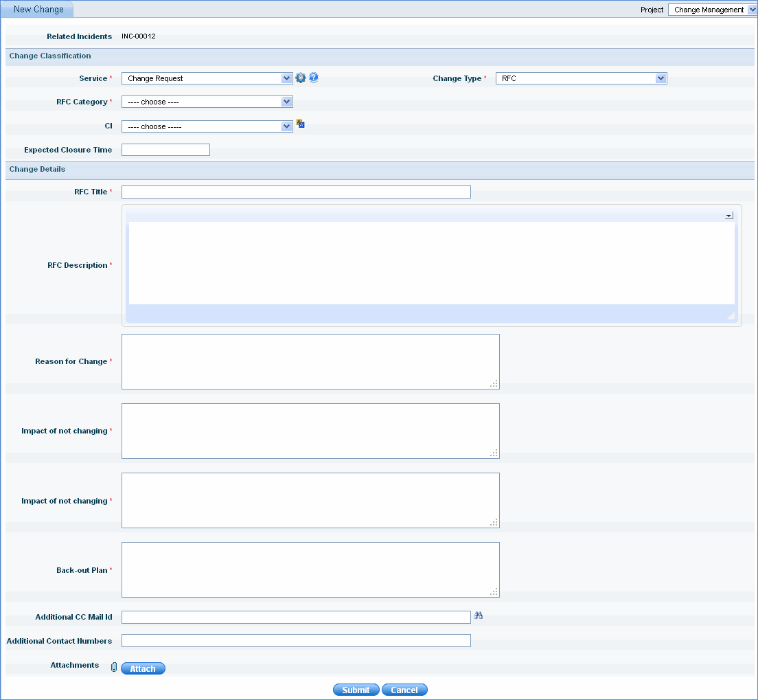The image size is (758, 700).
Task: Click the CI lookup icon beside CI dropdown
Action: pos(300,124)
